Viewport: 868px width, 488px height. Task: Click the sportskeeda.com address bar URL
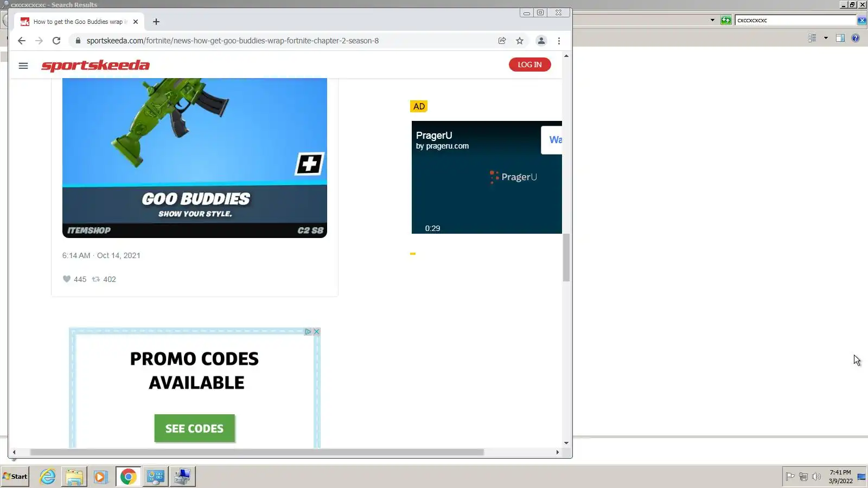(x=232, y=41)
